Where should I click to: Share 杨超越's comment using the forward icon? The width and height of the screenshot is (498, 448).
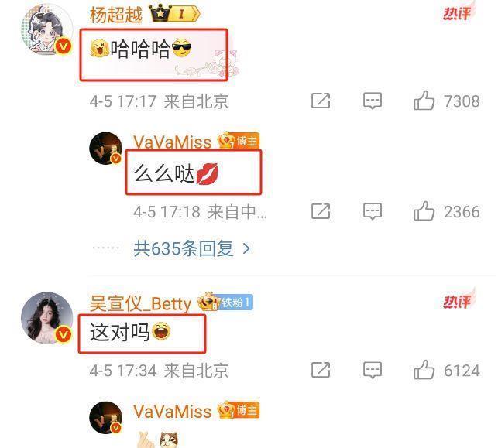321,101
